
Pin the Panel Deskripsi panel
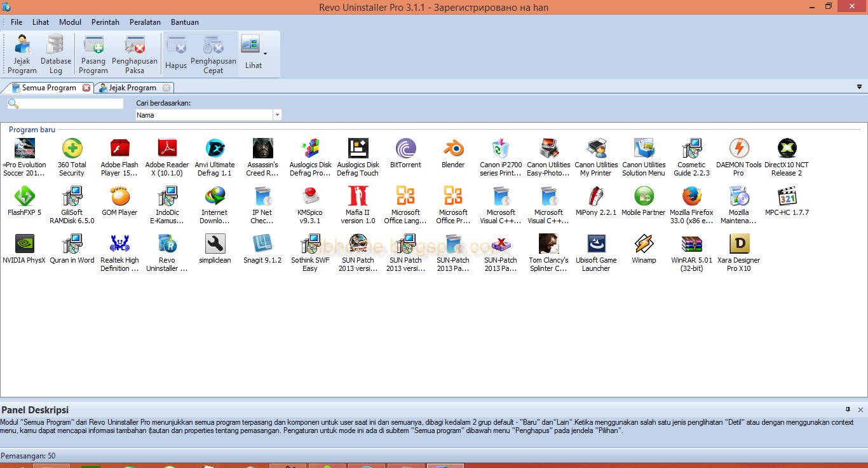point(848,410)
